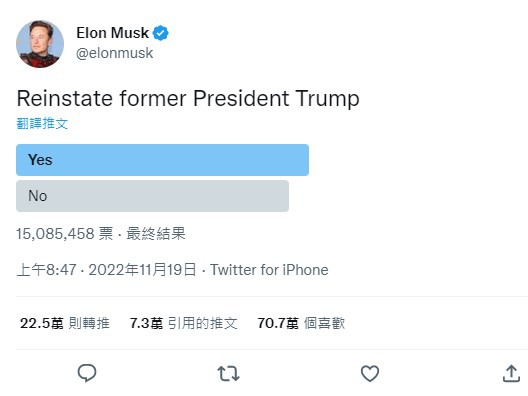Viewport: 528px width, 396px height.
Task: Click the Elon Musk display name
Action: click(112, 33)
